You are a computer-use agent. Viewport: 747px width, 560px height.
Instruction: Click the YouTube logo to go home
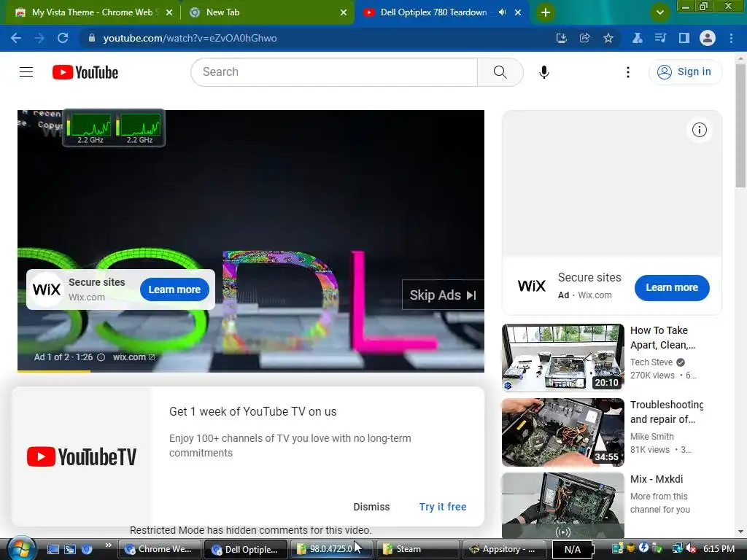pos(85,72)
